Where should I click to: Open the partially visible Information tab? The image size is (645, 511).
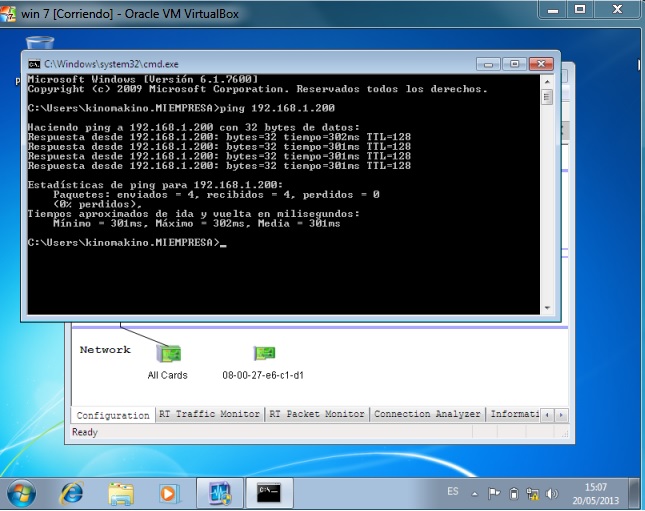click(x=514, y=414)
